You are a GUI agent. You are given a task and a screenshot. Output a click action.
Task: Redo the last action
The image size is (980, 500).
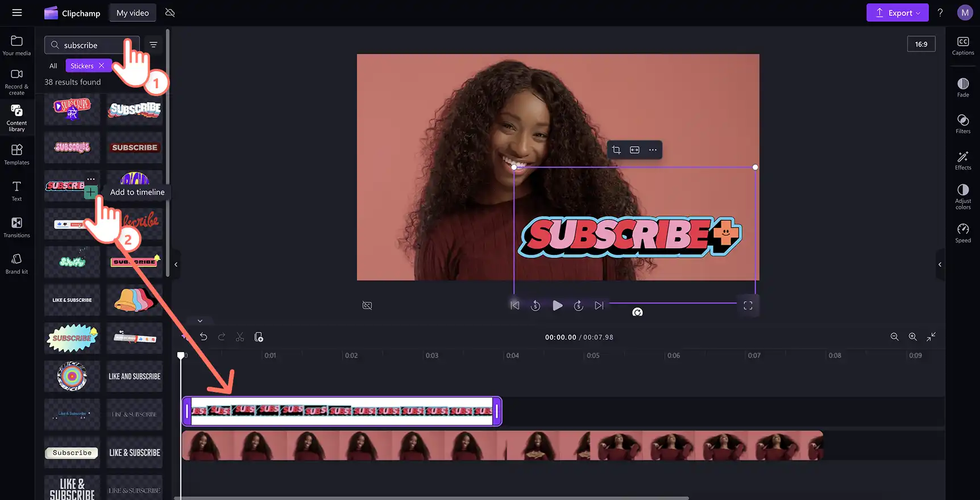coord(222,337)
